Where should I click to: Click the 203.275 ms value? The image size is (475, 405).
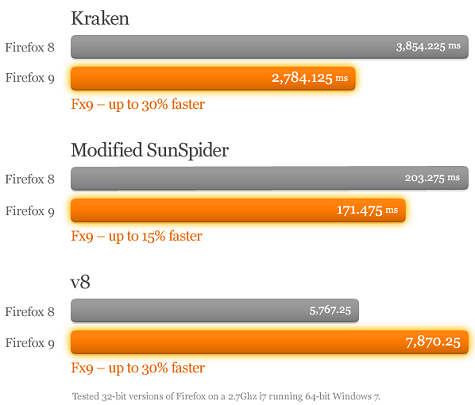point(432,178)
